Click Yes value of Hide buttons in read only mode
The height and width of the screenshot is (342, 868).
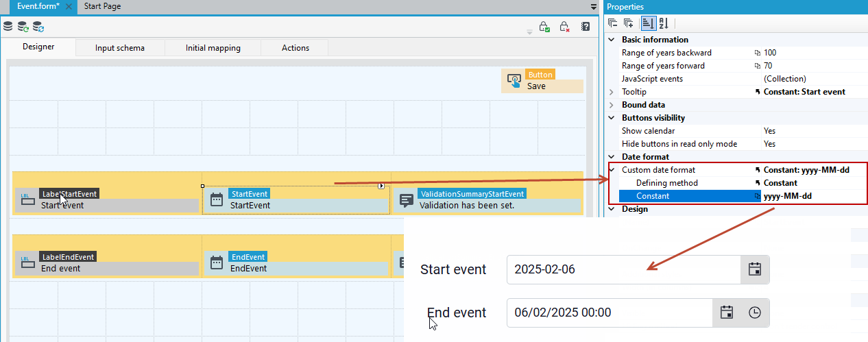(x=769, y=144)
